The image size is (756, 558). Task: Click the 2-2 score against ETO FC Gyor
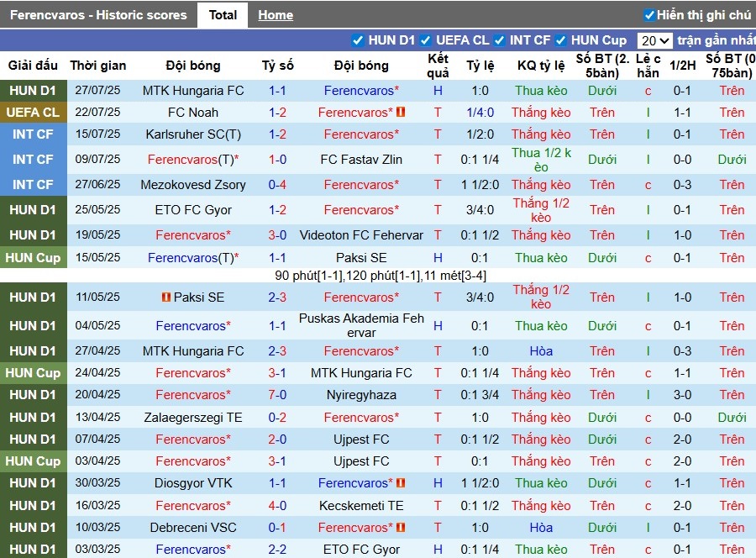click(277, 549)
